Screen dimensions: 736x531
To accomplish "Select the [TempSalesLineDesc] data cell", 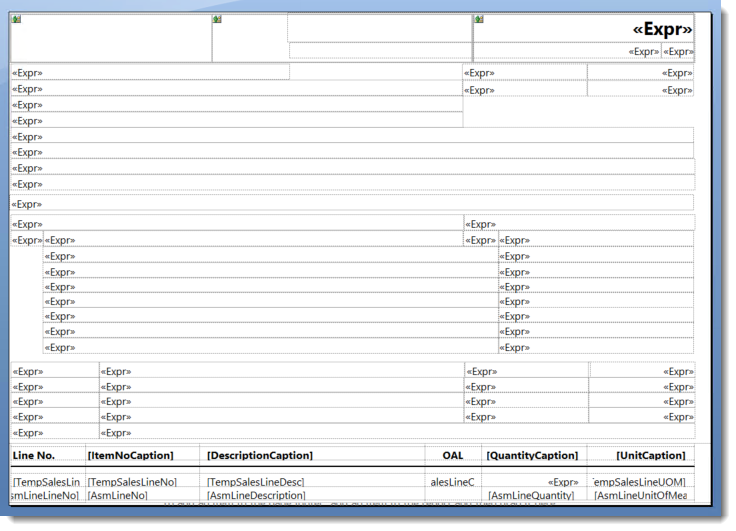I will click(x=312, y=482).
